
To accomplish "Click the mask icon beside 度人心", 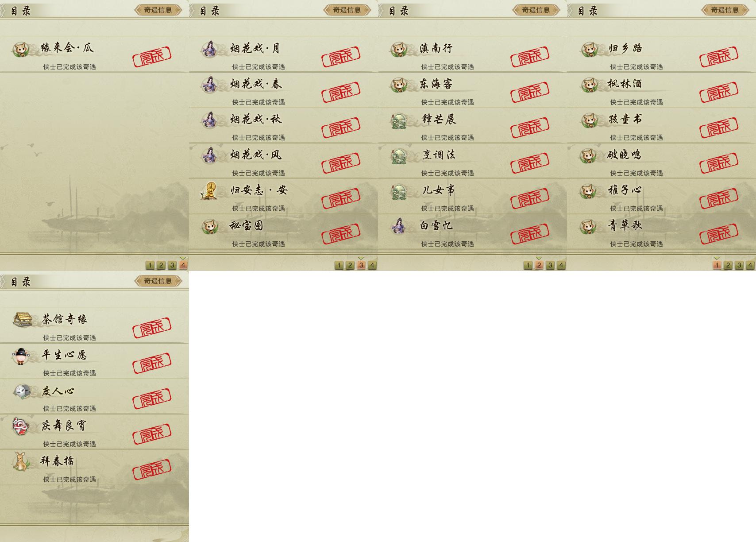I will (22, 391).
